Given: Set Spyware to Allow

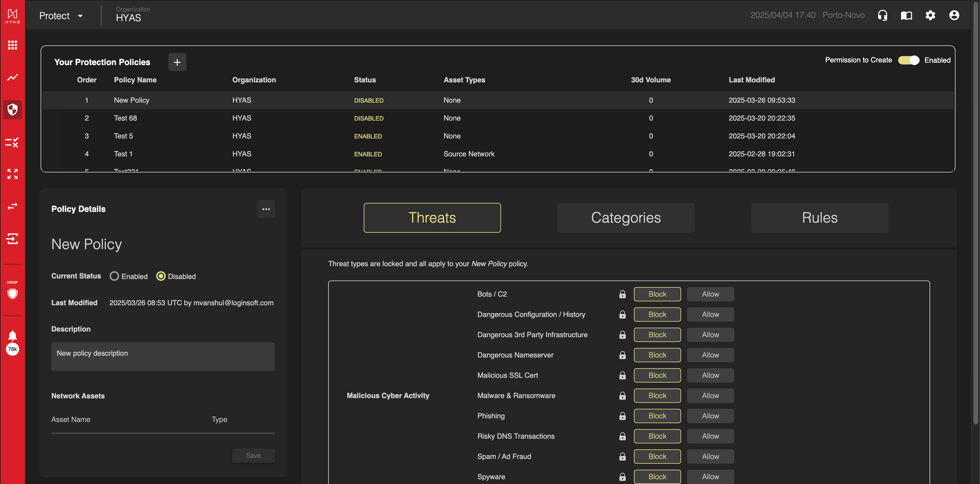Looking at the screenshot, I should [710, 477].
